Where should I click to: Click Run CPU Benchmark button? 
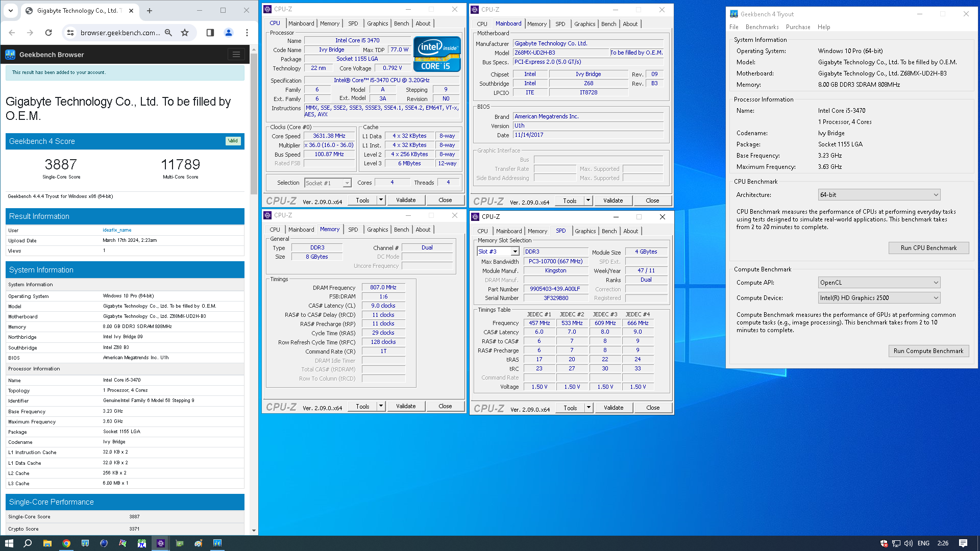click(x=928, y=248)
